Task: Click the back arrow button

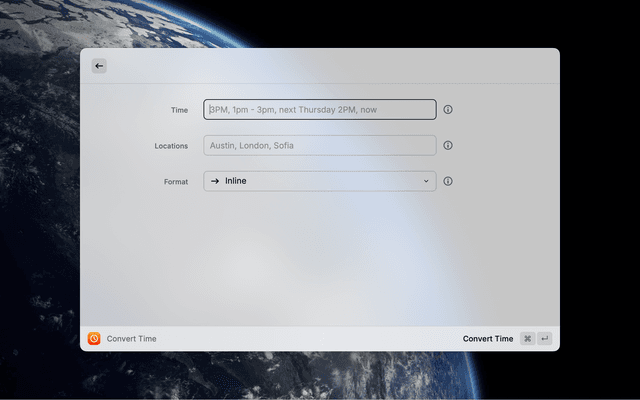Action: coord(99,66)
